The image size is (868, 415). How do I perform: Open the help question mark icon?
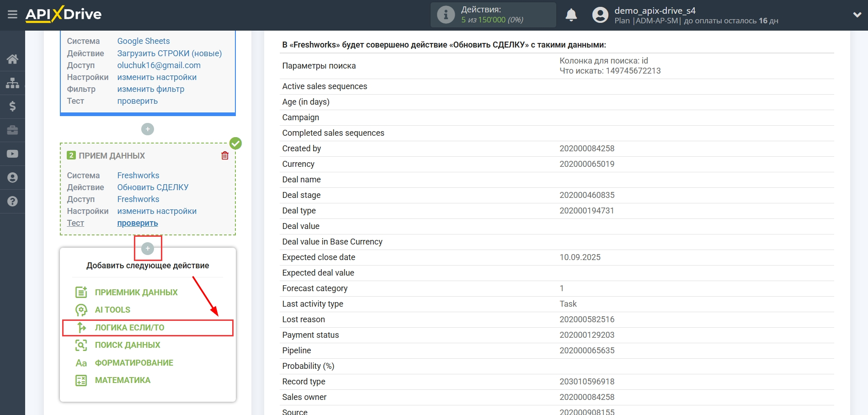(x=12, y=201)
